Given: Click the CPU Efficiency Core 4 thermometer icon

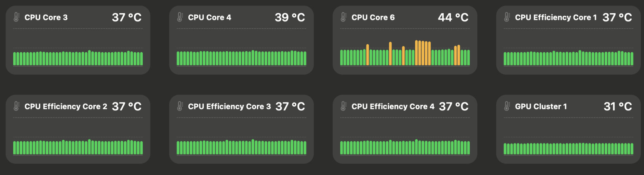Looking at the screenshot, I should 344,106.
